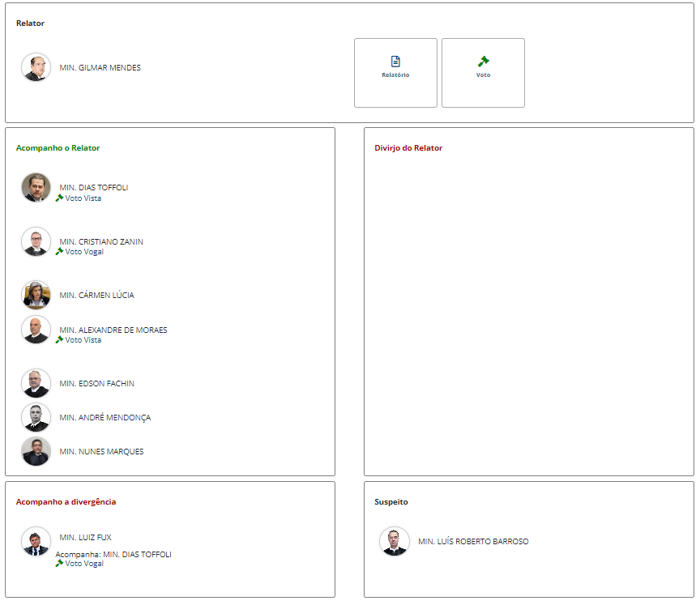
Task: Click Luís Roberto Barroso's portrait photo
Action: (x=395, y=541)
